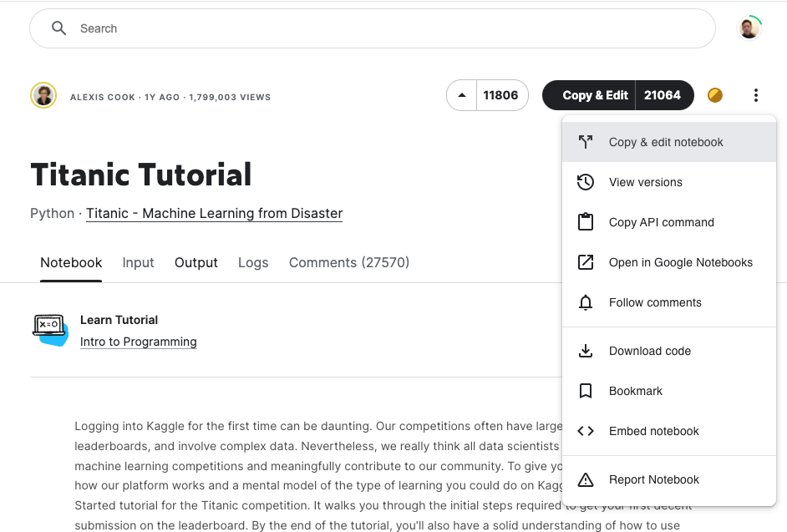
Task: Click the Learn Tutorial heading text
Action: click(119, 320)
